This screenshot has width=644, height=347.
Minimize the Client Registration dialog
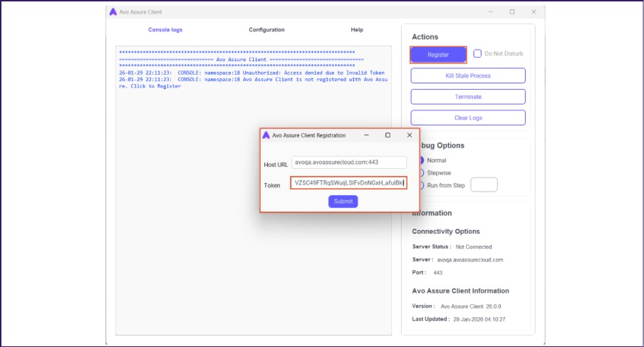(366, 135)
